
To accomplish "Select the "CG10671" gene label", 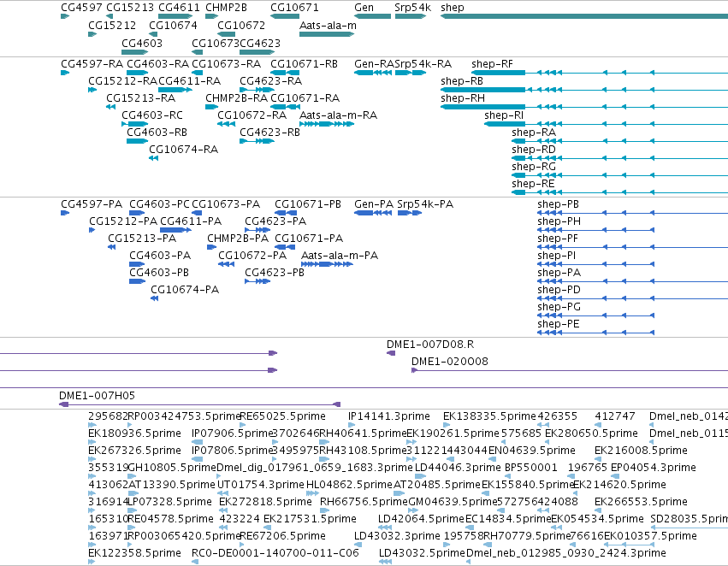I will [x=294, y=8].
